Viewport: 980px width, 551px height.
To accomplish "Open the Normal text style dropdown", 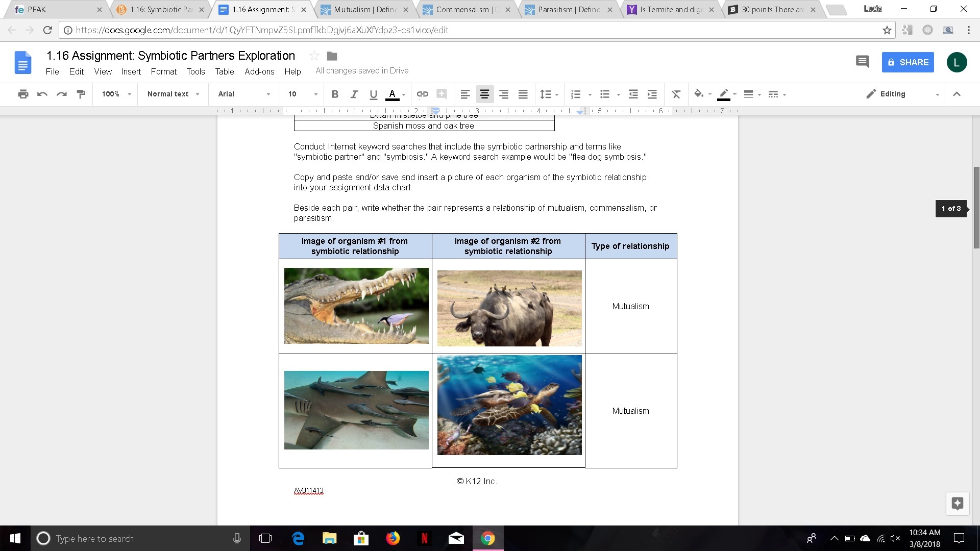I will pyautogui.click(x=173, y=94).
